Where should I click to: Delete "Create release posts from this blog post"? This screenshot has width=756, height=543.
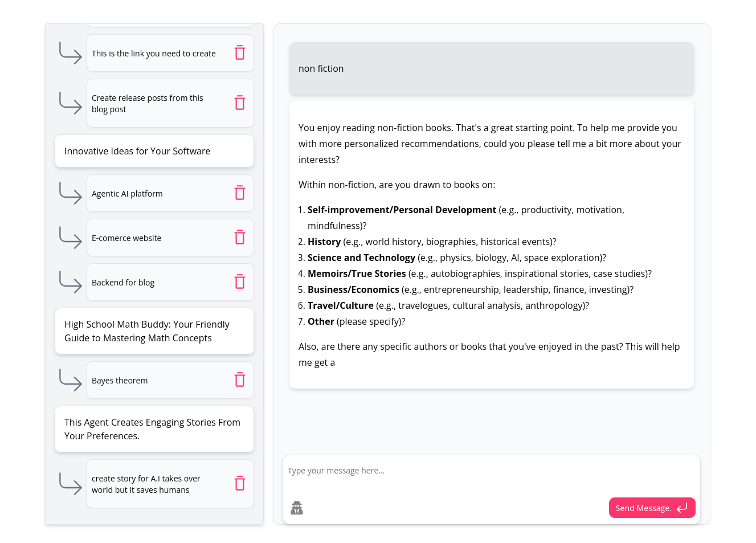240,103
